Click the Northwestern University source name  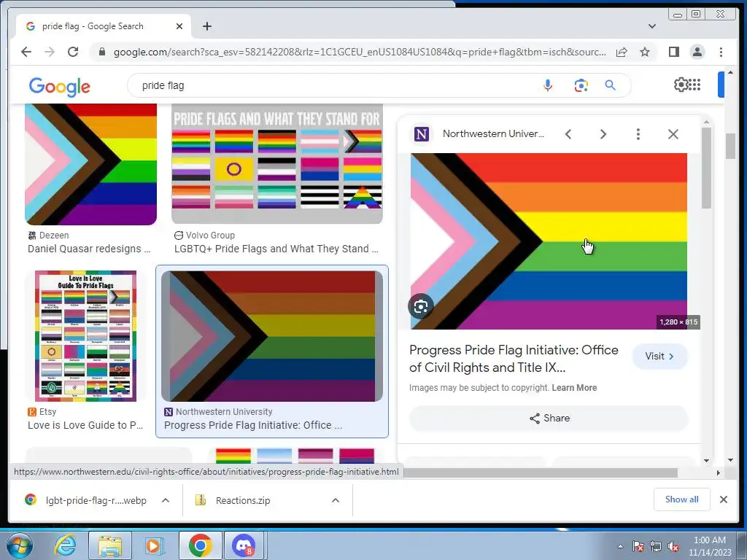coord(494,134)
